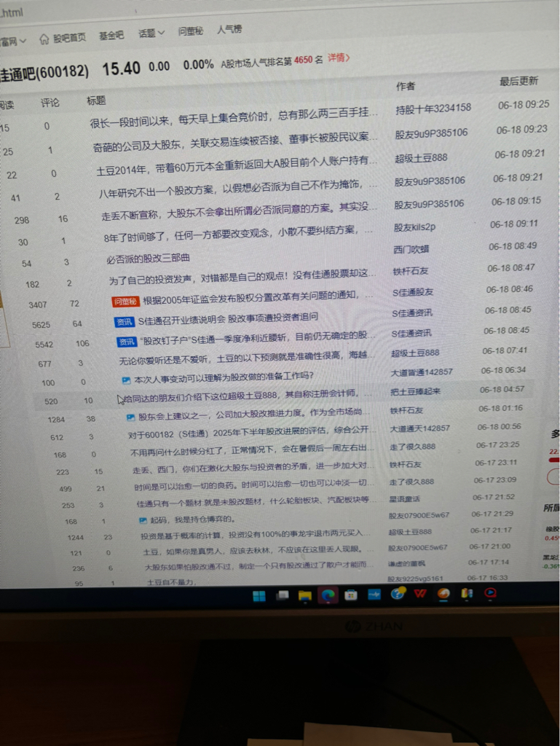Click 资讯 tag beside "股改钉子户"S佳通 post

click(x=127, y=342)
